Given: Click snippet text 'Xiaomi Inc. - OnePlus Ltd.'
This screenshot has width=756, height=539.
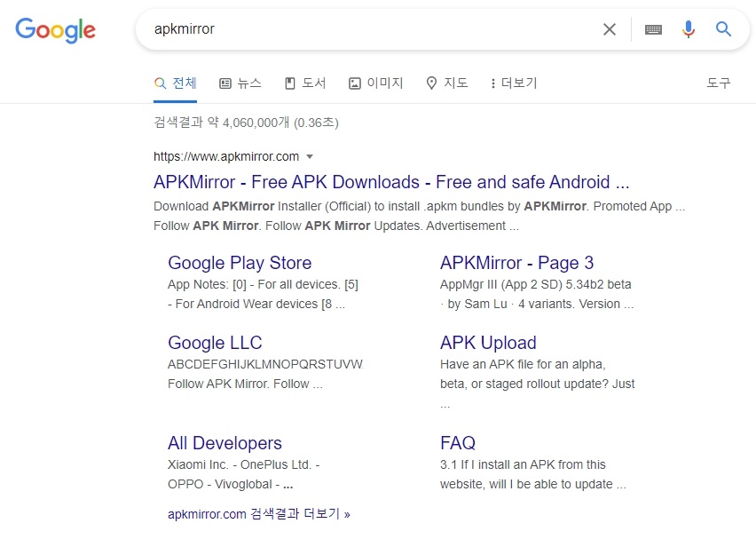Looking at the screenshot, I should coord(243,474).
